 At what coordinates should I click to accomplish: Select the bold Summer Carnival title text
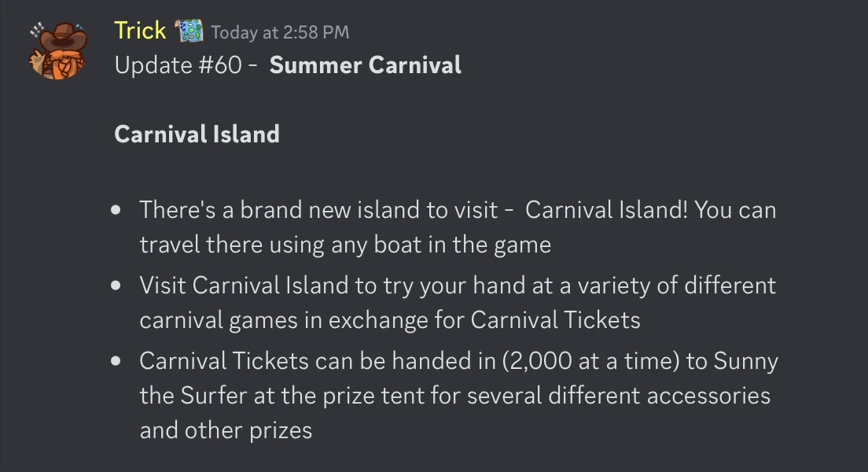[x=364, y=65]
